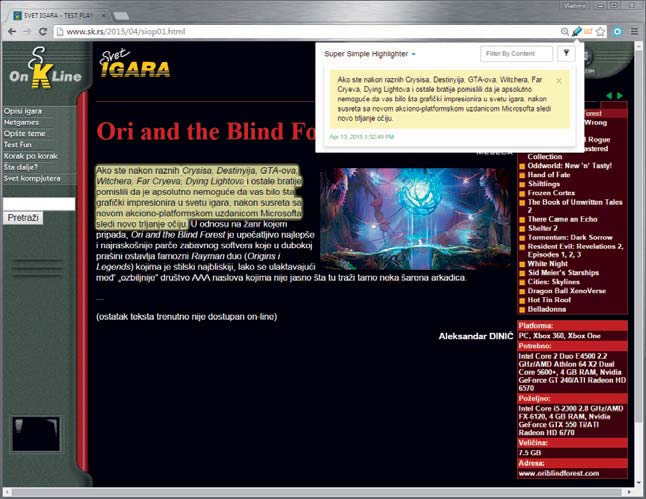Open the Chrome hamburger menu

pos(634,31)
